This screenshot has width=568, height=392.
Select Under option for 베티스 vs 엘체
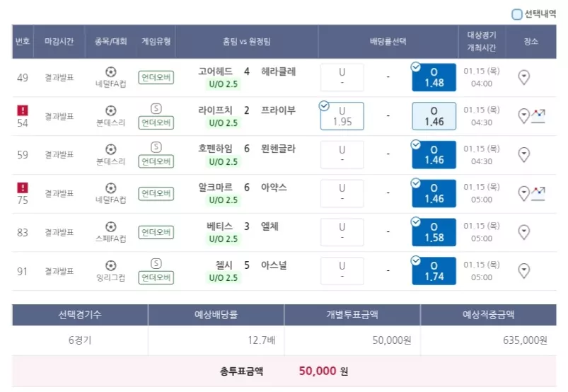[342, 232]
